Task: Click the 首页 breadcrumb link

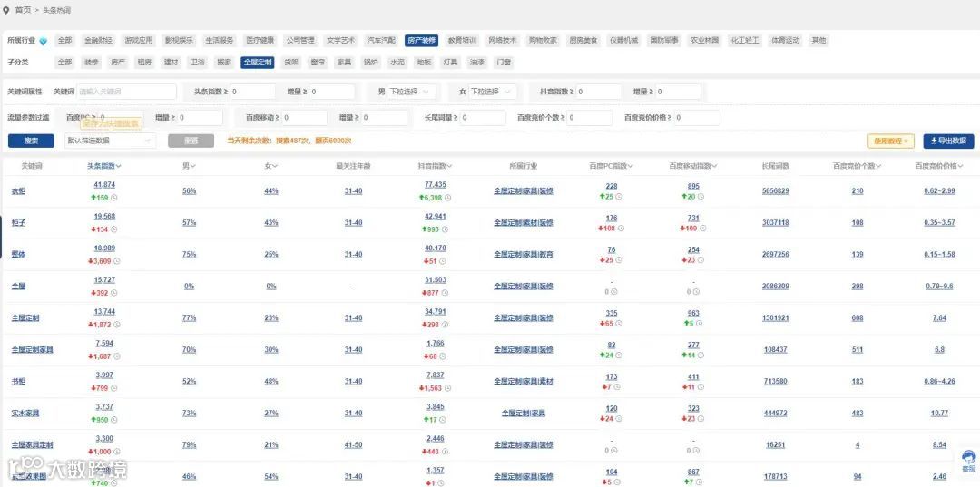Action: pos(23,11)
